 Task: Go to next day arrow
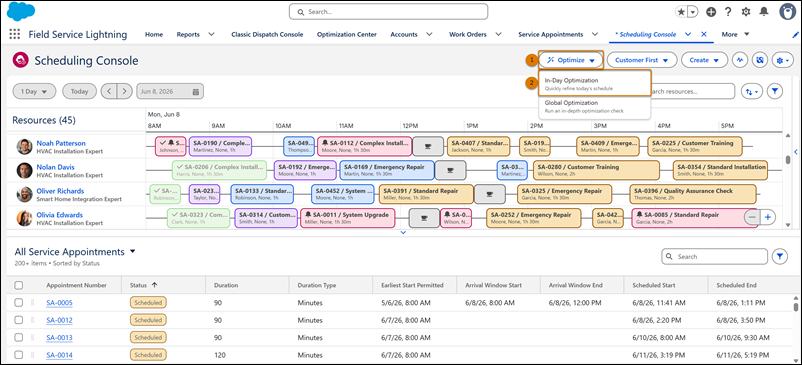coord(124,92)
